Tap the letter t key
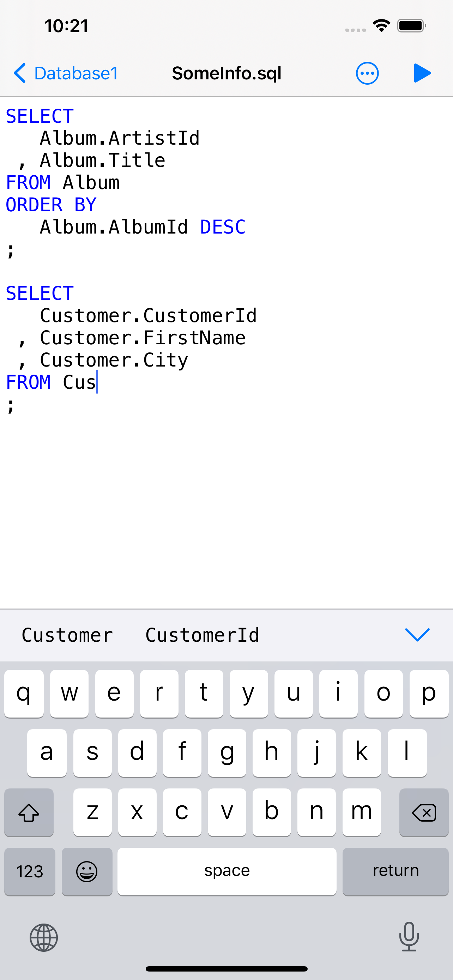 (x=204, y=694)
